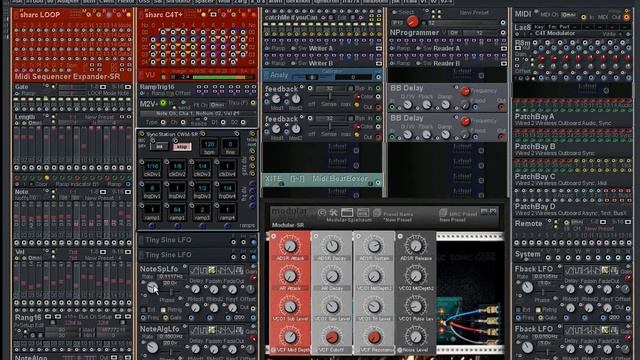
Task: Click the ramp1 blue output jack on Sync Station
Action: [x=152, y=226]
